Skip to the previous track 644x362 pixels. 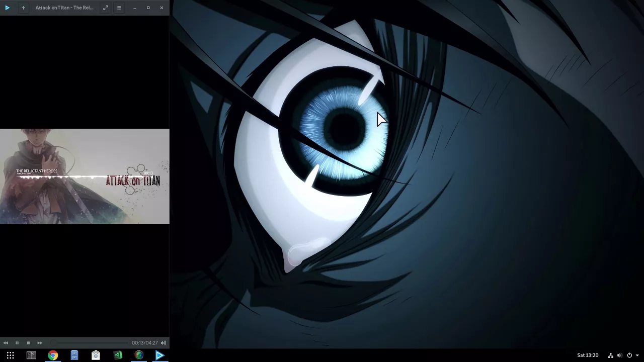tap(6, 343)
